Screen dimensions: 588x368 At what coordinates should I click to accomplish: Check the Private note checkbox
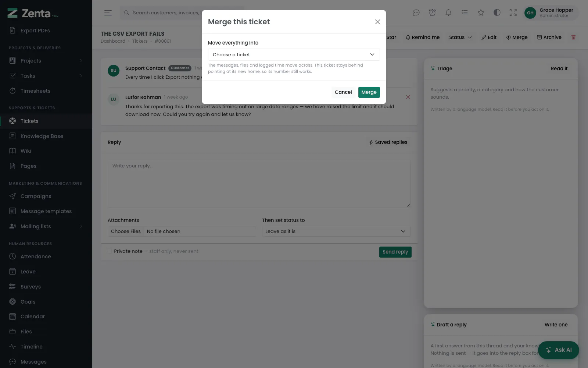110,251
